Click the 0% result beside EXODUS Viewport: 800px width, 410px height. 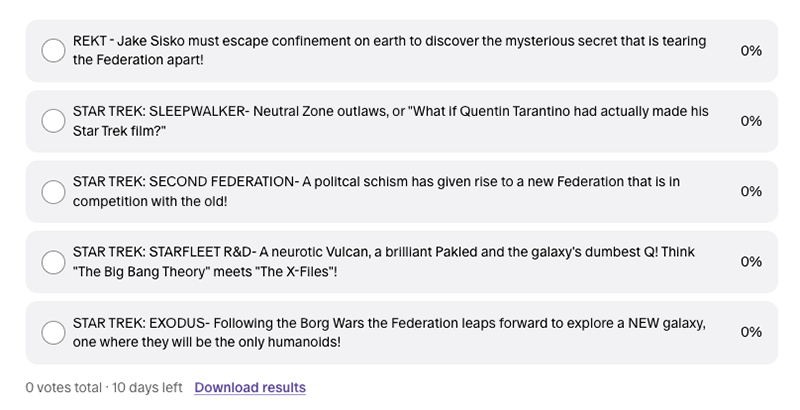(751, 332)
